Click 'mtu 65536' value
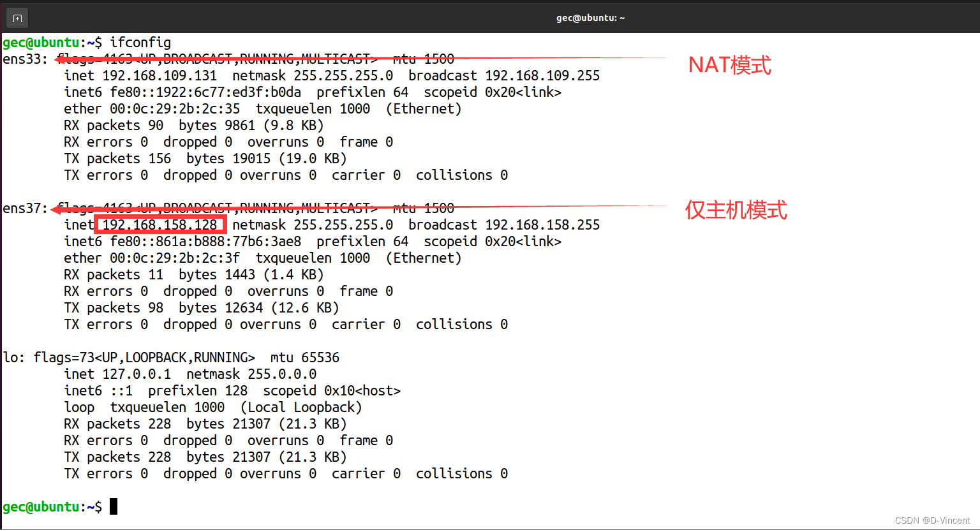Image resolution: width=980 pixels, height=530 pixels. tap(305, 357)
